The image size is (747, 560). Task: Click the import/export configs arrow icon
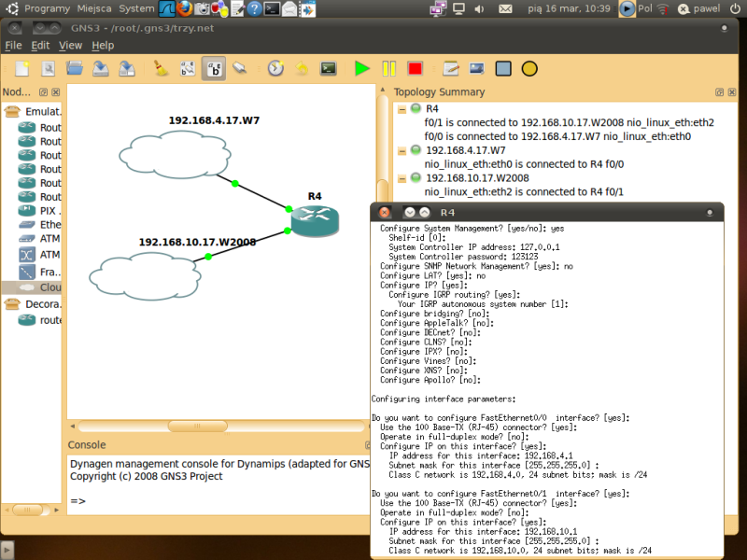(302, 68)
